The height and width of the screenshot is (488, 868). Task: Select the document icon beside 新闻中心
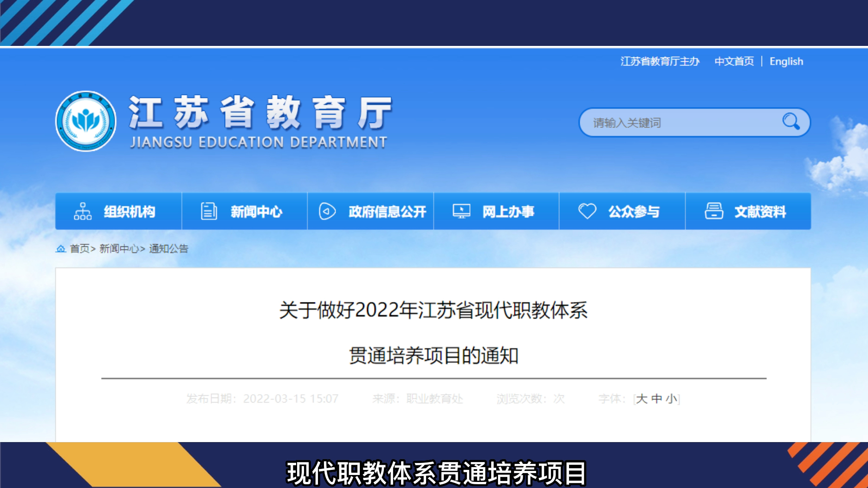pyautogui.click(x=209, y=211)
